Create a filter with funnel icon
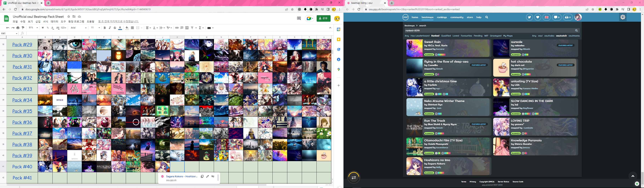This screenshot has height=188, width=644. pyautogui.click(x=192, y=28)
